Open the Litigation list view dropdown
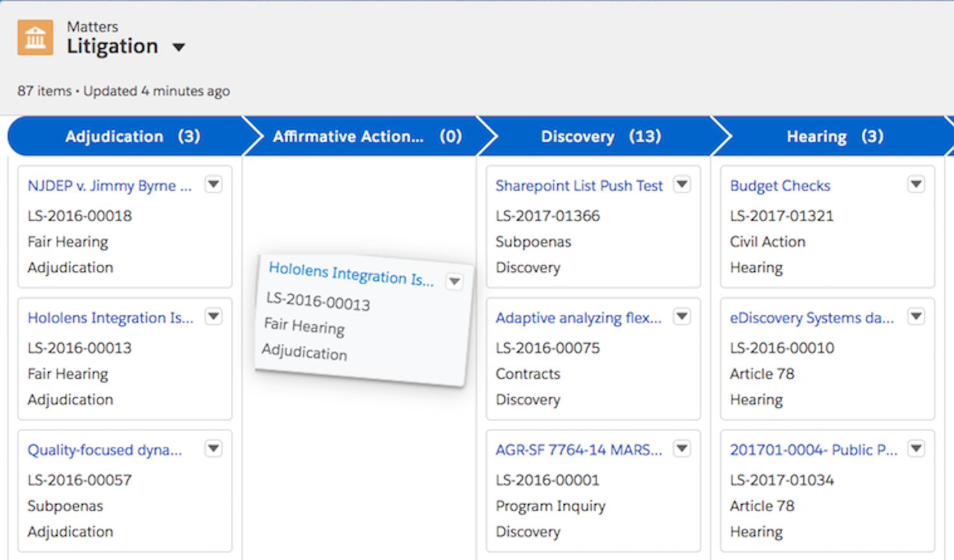Image resolution: width=954 pixels, height=560 pixels. pos(179,47)
